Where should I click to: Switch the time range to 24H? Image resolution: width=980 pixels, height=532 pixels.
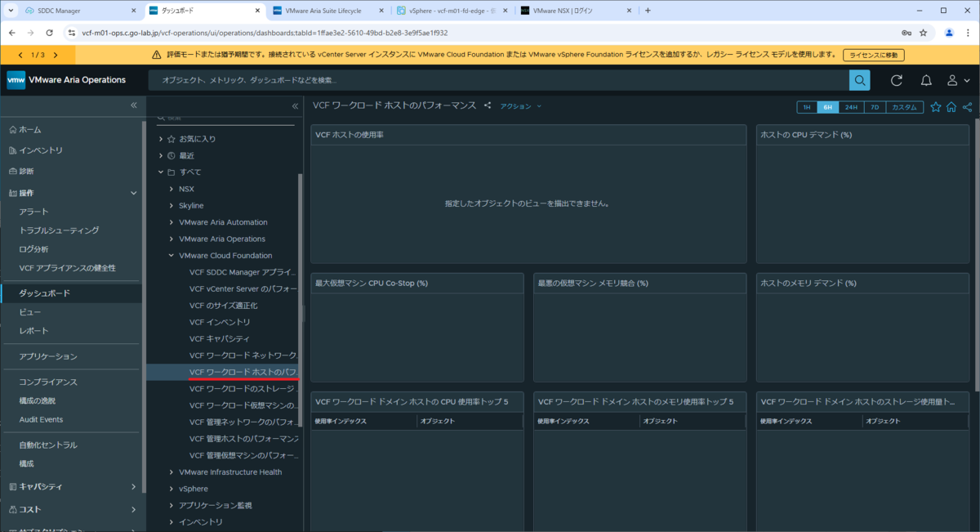(851, 107)
